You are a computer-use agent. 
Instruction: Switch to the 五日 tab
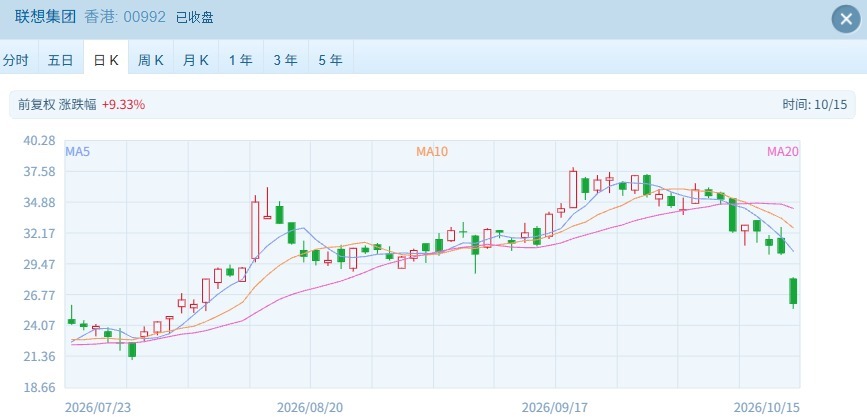pyautogui.click(x=61, y=60)
